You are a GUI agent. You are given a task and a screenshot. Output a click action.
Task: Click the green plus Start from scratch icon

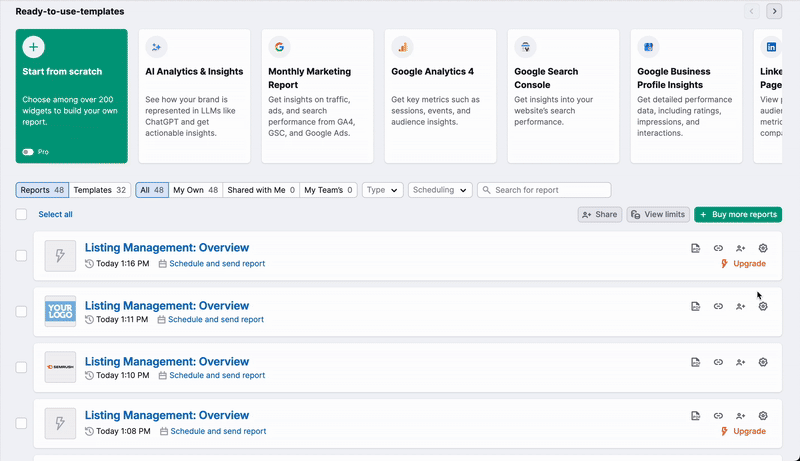(x=34, y=47)
